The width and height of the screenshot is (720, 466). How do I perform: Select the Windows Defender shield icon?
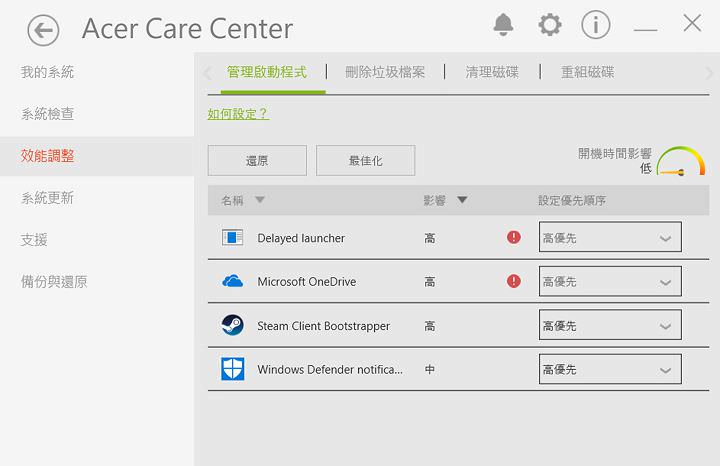(233, 369)
